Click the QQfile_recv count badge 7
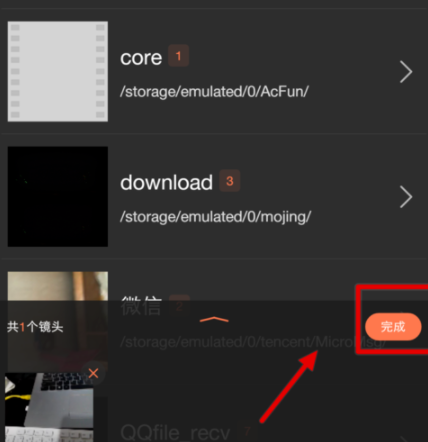This screenshot has width=428, height=442. point(247,432)
